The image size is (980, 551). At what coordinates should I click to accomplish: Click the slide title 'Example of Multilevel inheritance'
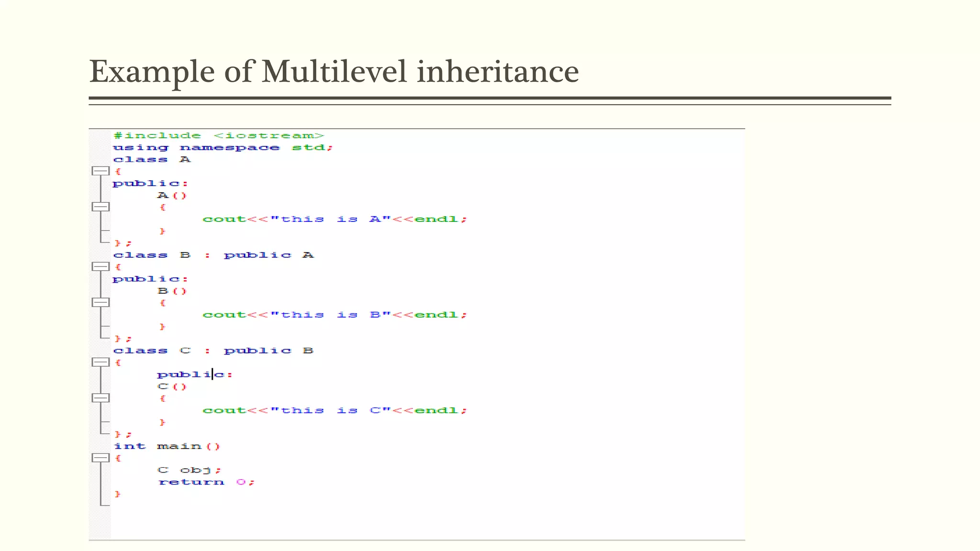coord(334,72)
